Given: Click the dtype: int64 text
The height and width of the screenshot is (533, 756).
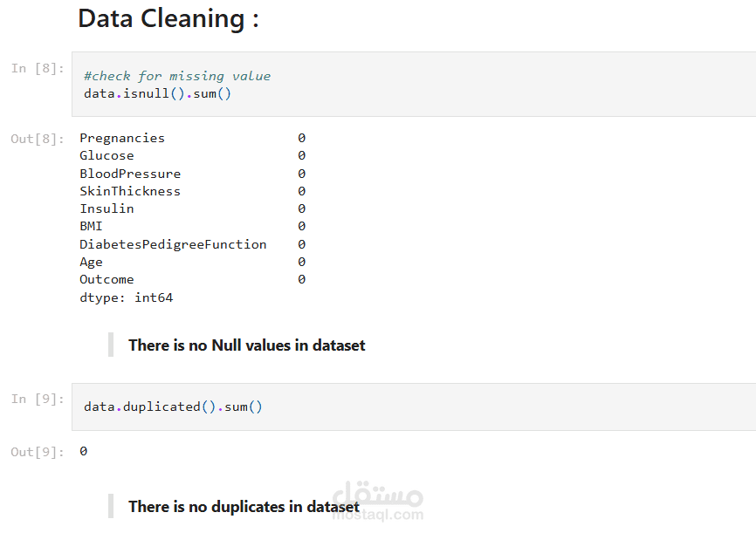Looking at the screenshot, I should [x=126, y=297].
